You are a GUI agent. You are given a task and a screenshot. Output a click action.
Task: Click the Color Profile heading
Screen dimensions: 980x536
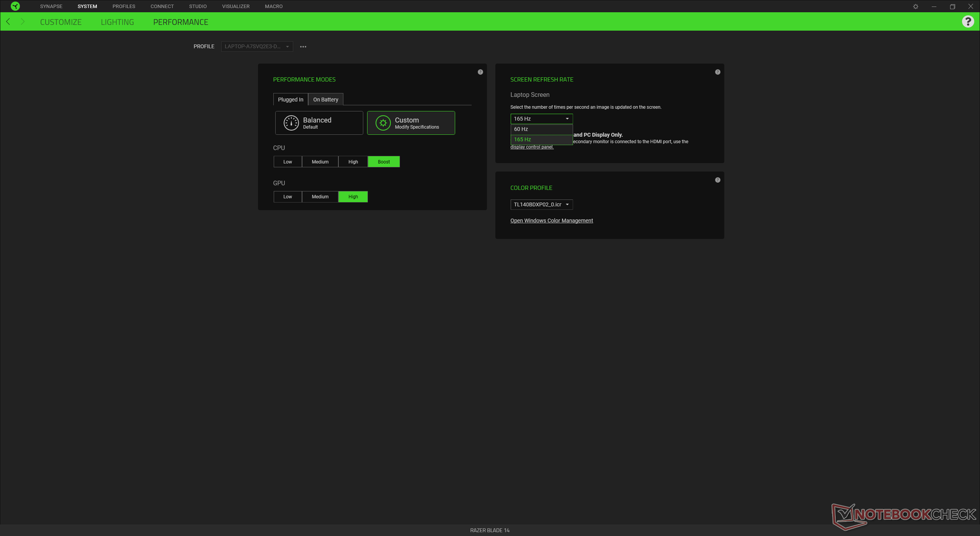pyautogui.click(x=531, y=188)
